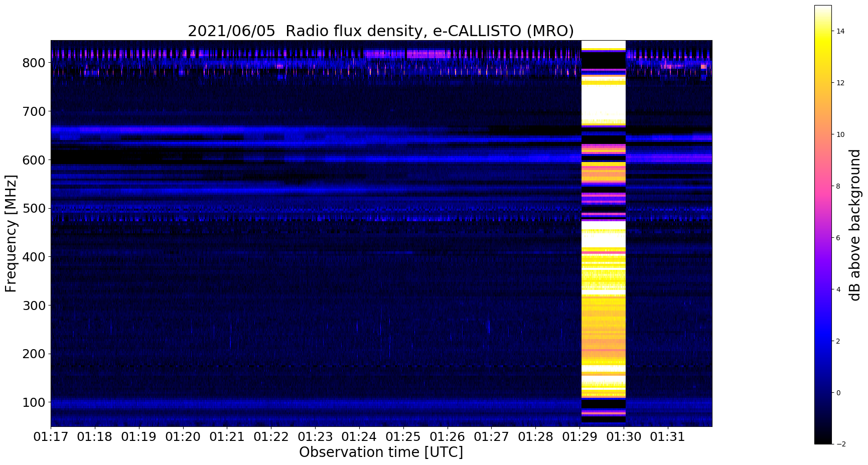Click the colorbar tick value −2
This screenshot has height=465, width=868.
840,444
